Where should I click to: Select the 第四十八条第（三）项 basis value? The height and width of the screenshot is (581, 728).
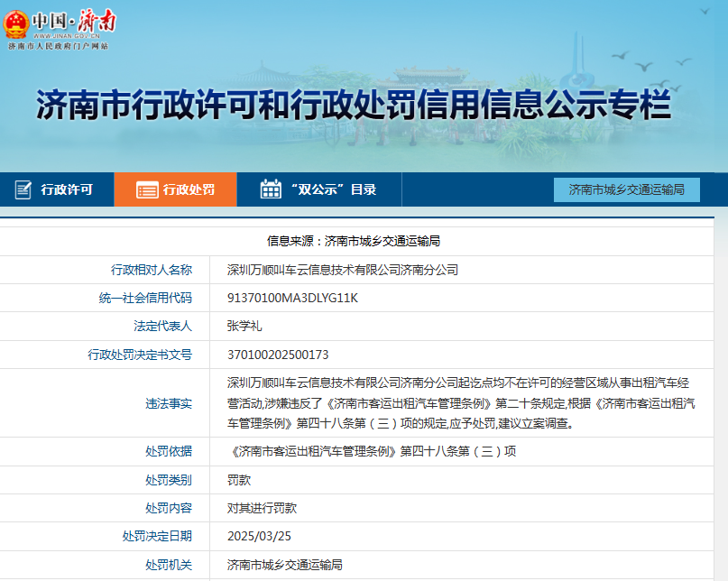372,451
